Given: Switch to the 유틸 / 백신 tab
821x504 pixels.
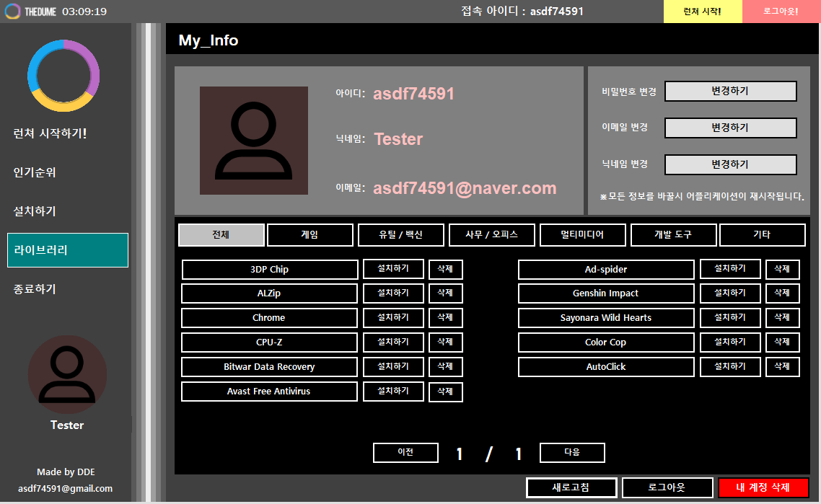Looking at the screenshot, I should (400, 235).
